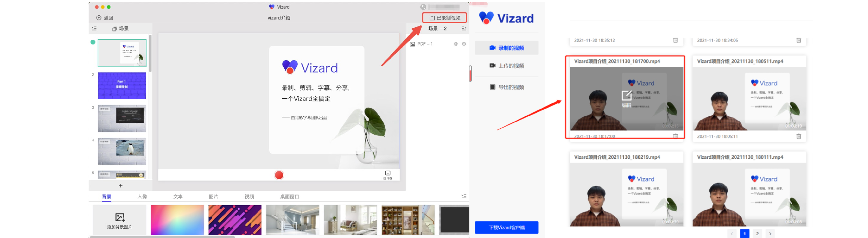
Task: Delete video dated 2021-11-30 18:17:00
Action: pos(675,136)
